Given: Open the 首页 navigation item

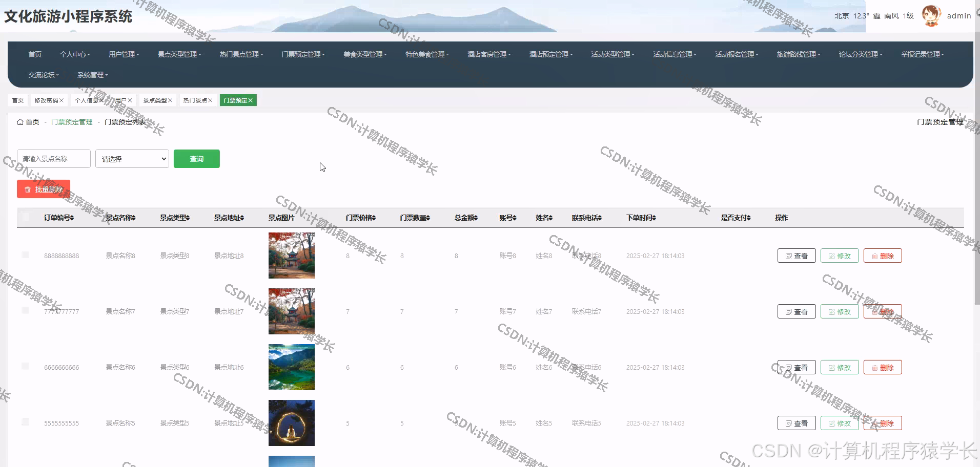Looking at the screenshot, I should (x=35, y=54).
